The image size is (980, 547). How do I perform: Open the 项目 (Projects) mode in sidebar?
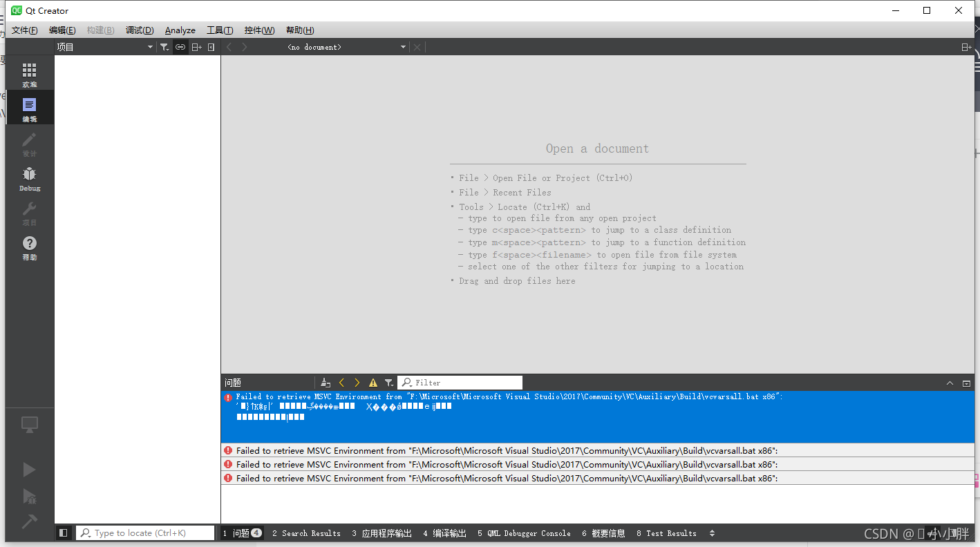(29, 213)
